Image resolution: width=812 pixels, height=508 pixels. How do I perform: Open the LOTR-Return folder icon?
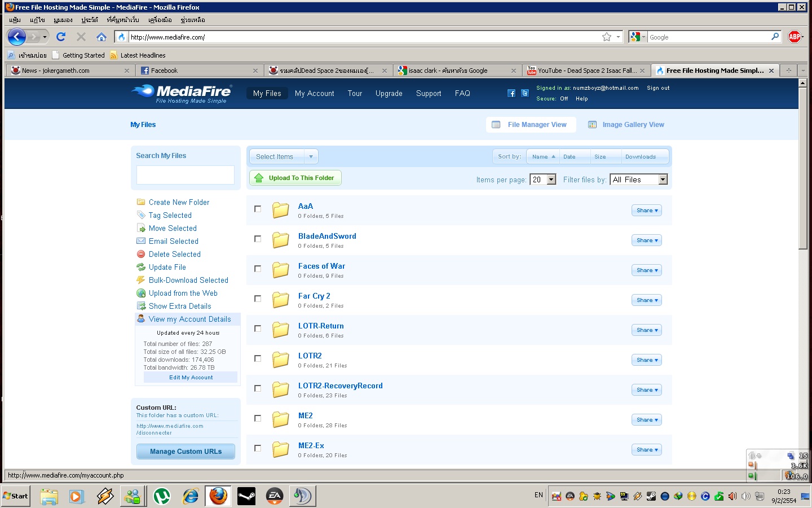click(x=281, y=330)
